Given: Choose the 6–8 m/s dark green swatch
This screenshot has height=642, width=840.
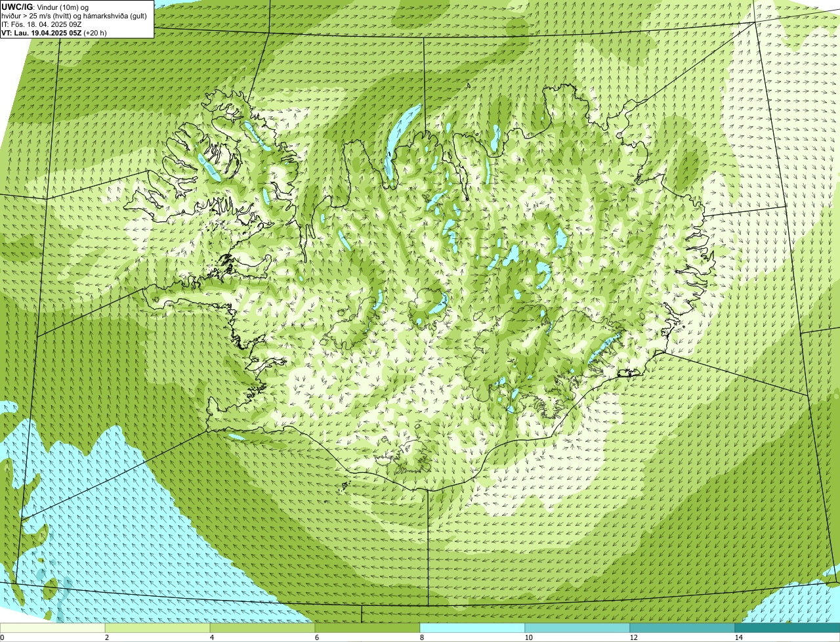Looking at the screenshot, I should (x=367, y=628).
